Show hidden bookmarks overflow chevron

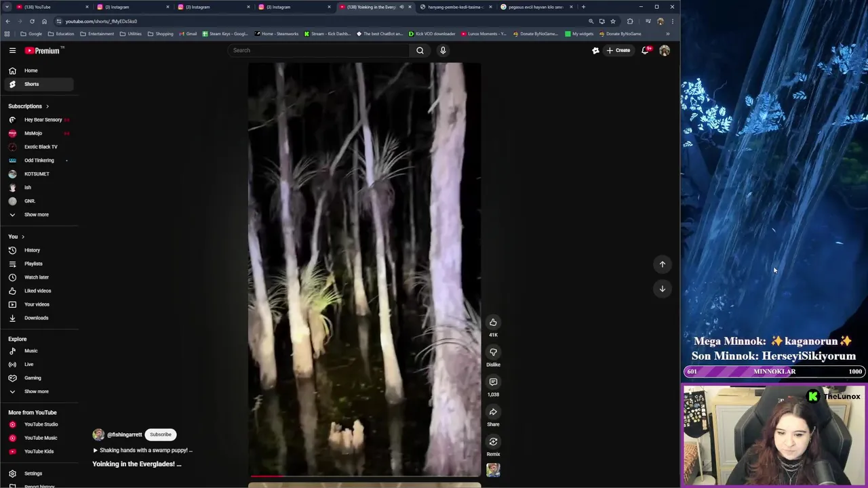[x=667, y=34]
